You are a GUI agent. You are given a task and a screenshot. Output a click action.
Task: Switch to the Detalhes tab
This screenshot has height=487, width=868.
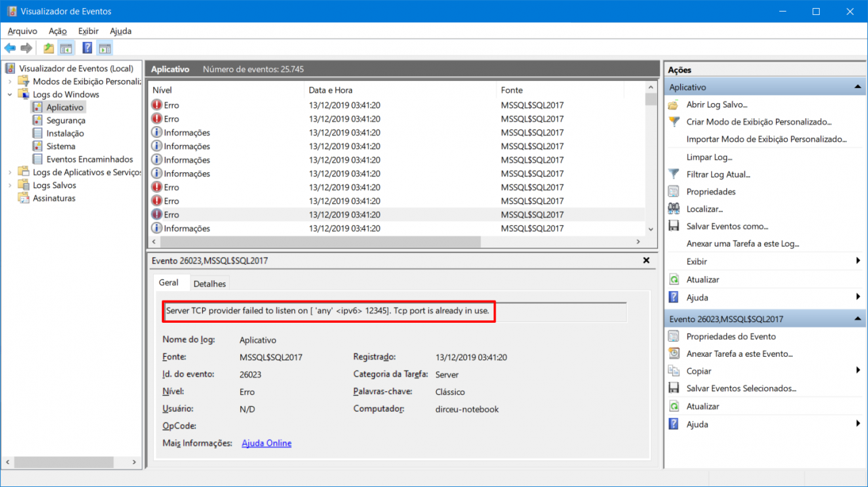coord(209,283)
